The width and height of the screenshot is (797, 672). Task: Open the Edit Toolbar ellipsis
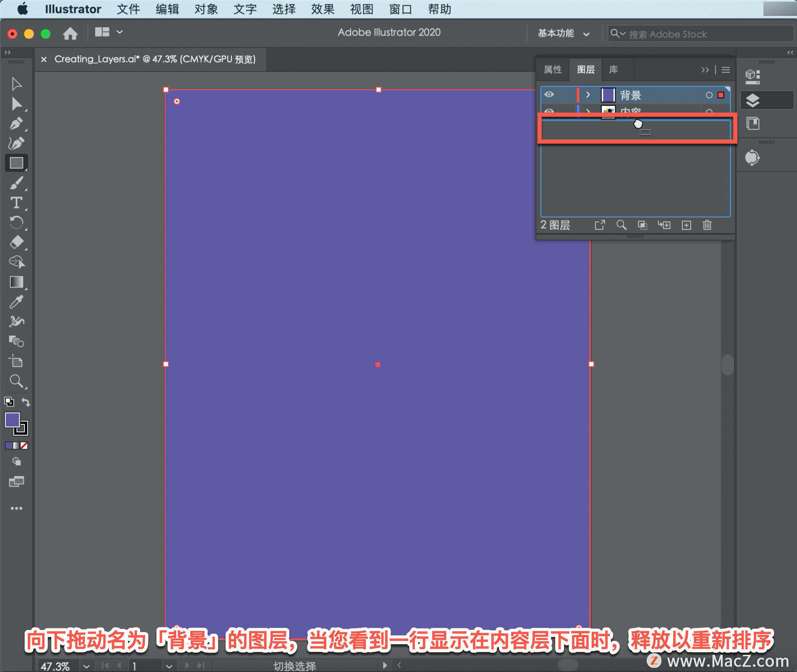point(16,508)
